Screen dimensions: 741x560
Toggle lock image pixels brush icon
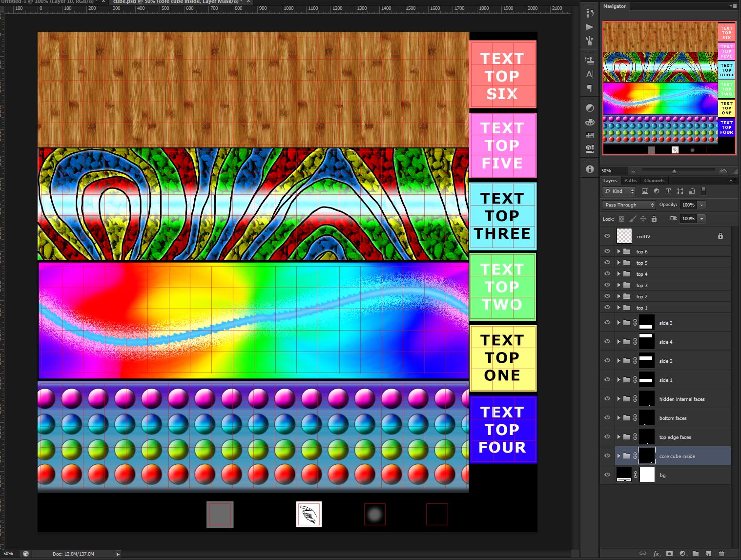click(x=632, y=219)
